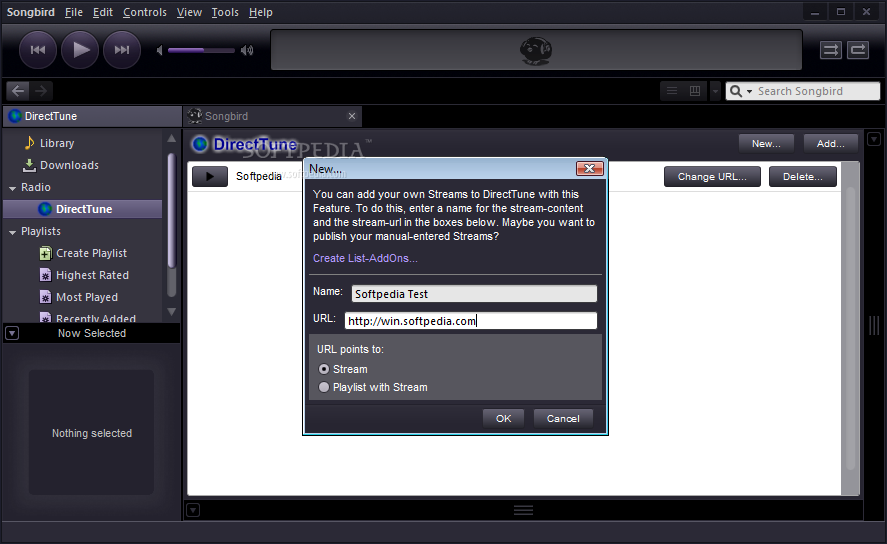Open the View menu
This screenshot has width=887, height=544.
coord(189,12)
